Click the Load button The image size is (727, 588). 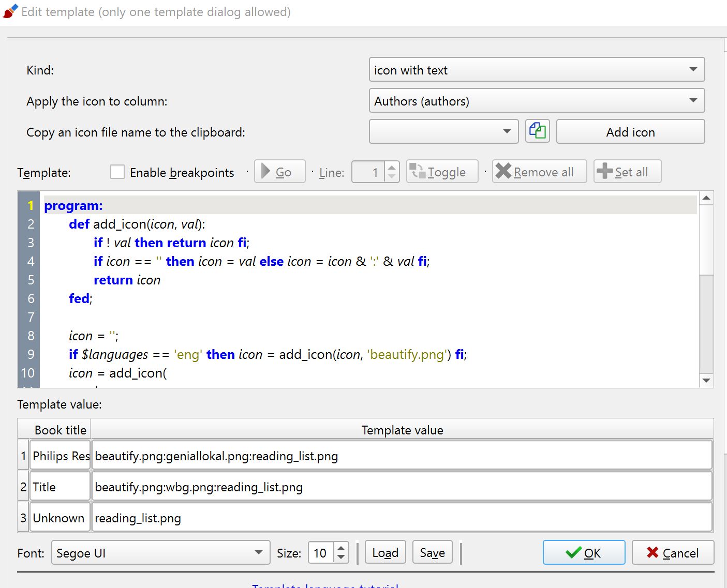click(385, 553)
